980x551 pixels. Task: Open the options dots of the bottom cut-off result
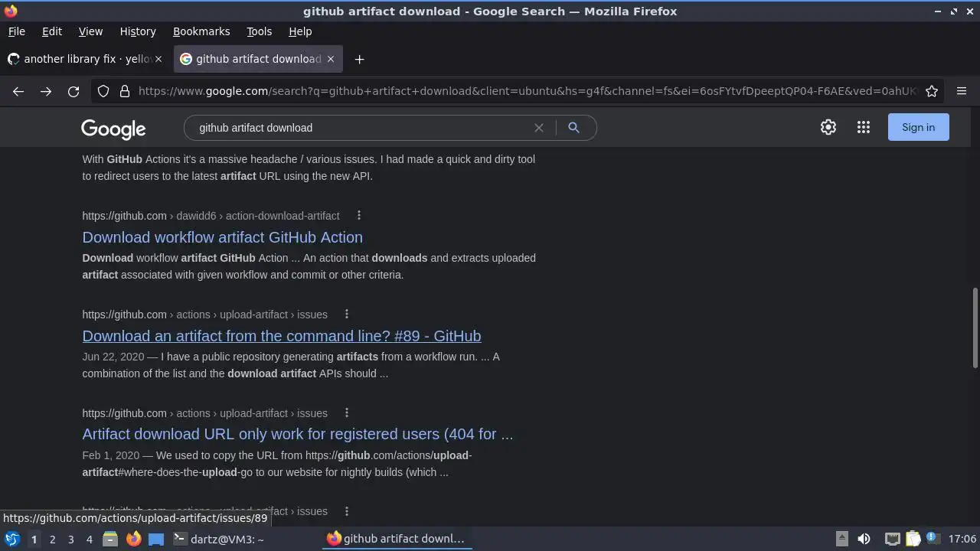346,511
